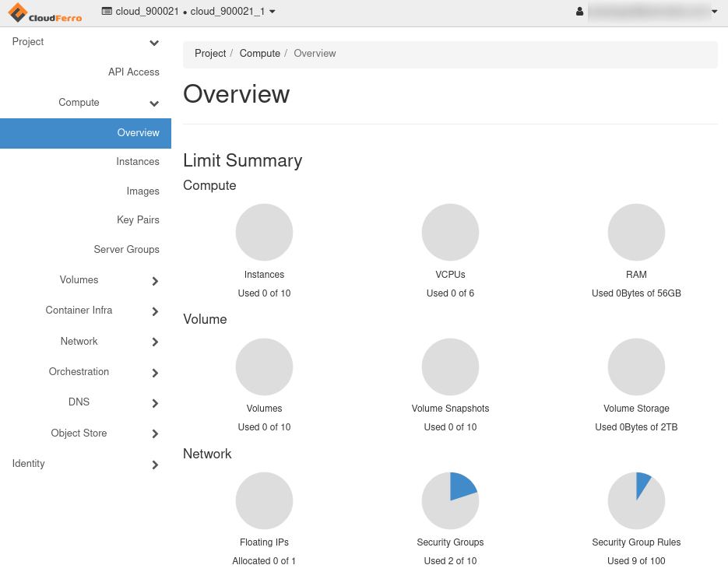Screen dimensions: 728x572
Task: Click 'Used 0Bytes of 56GB' text
Action: pos(637,293)
